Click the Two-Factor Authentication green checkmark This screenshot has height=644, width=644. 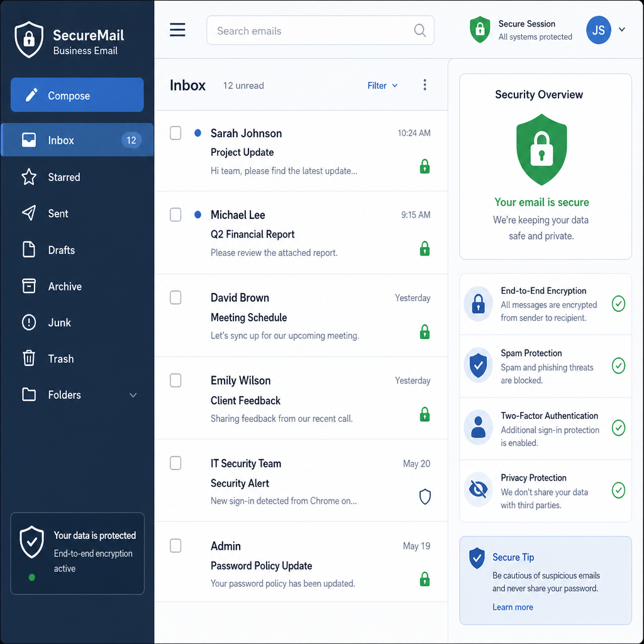click(618, 428)
